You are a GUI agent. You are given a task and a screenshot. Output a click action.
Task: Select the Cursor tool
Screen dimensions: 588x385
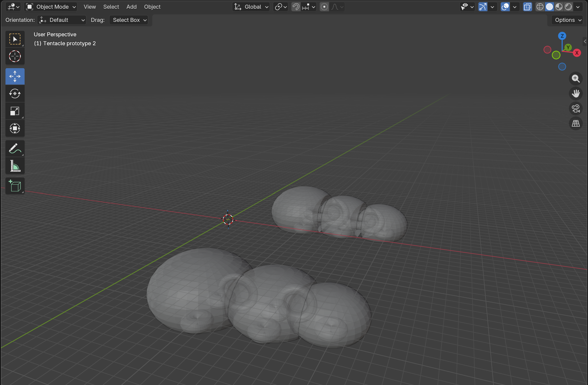15,56
